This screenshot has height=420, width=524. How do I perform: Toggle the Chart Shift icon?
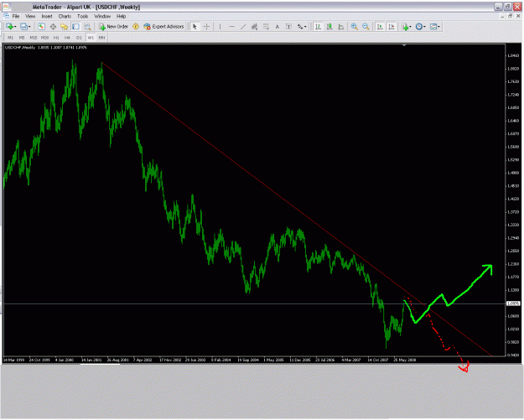coord(392,27)
